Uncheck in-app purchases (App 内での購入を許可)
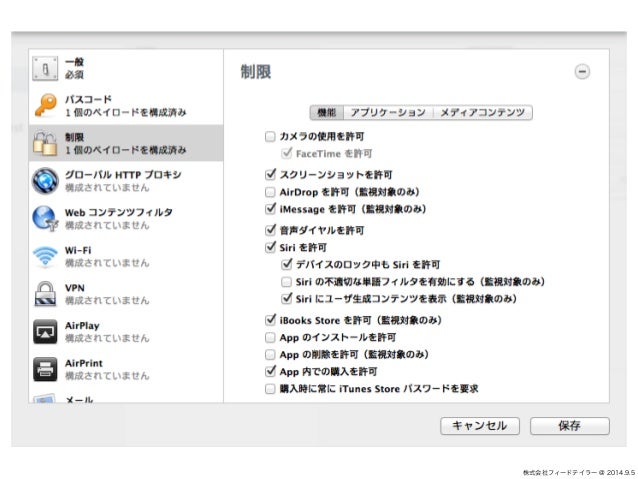 [x=270, y=371]
